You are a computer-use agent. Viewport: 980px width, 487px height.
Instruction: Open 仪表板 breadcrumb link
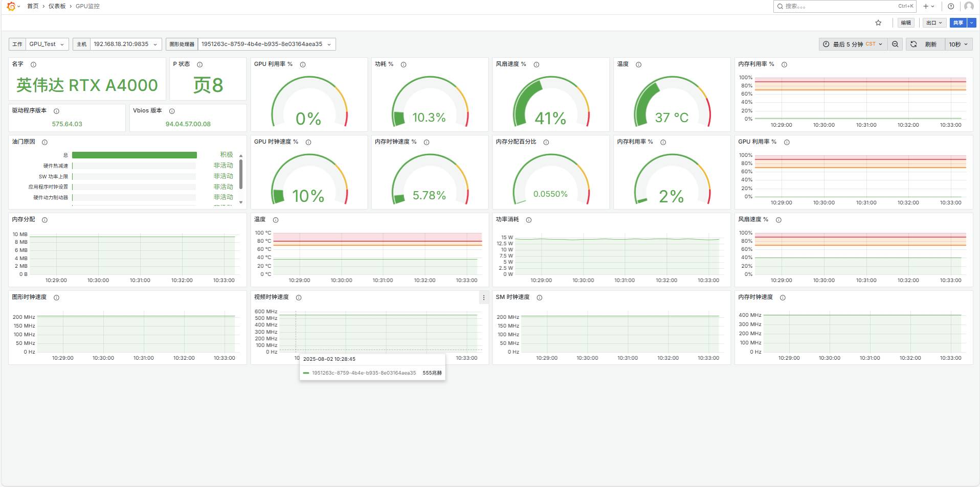pos(57,6)
